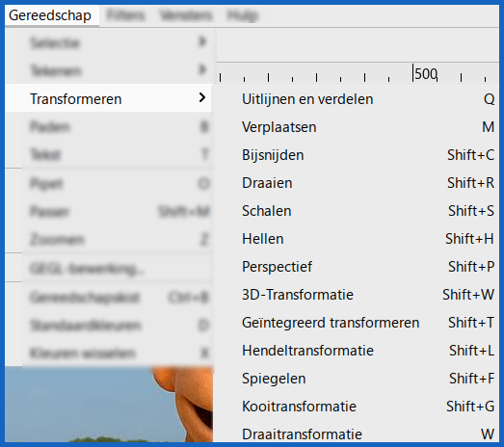Expand the blurred Selectie submenu arrow
Screen dimensions: 504x447
[201, 41]
